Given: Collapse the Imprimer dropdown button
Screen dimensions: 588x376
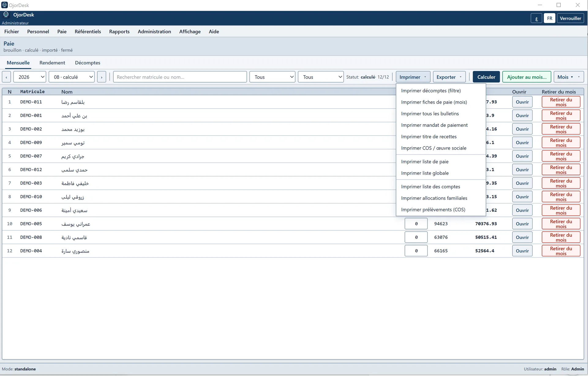Looking at the screenshot, I should (413, 77).
